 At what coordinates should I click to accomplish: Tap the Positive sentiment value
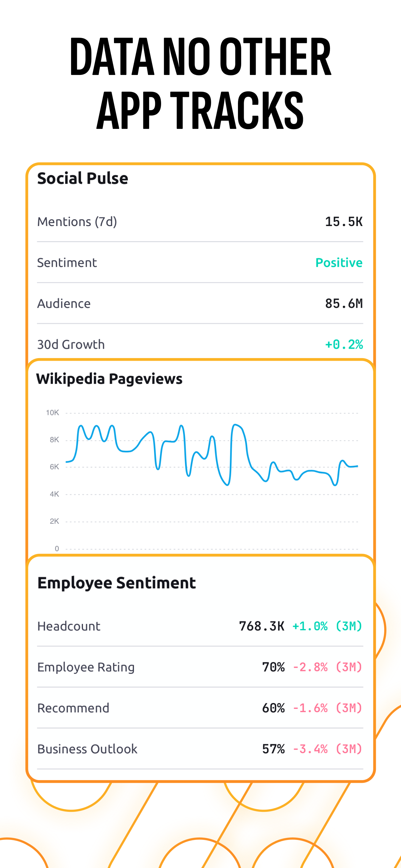(x=339, y=263)
